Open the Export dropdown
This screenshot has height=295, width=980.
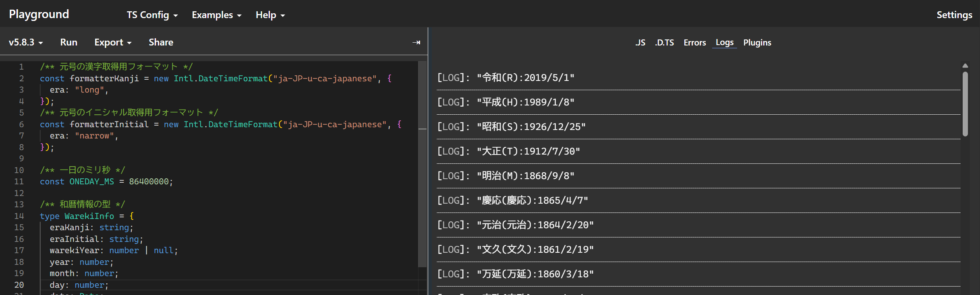(113, 42)
